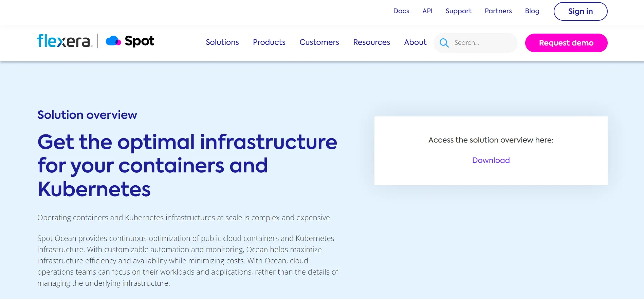Click the Sign in button
This screenshot has height=299, width=644.
pyautogui.click(x=581, y=11)
